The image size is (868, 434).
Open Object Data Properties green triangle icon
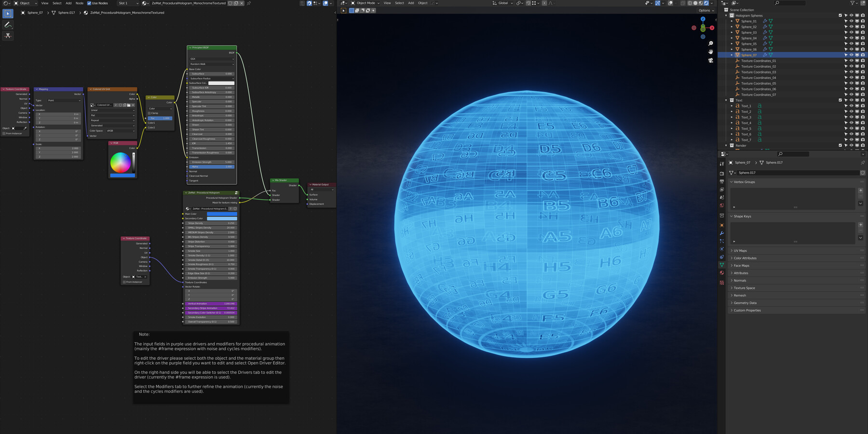722,265
